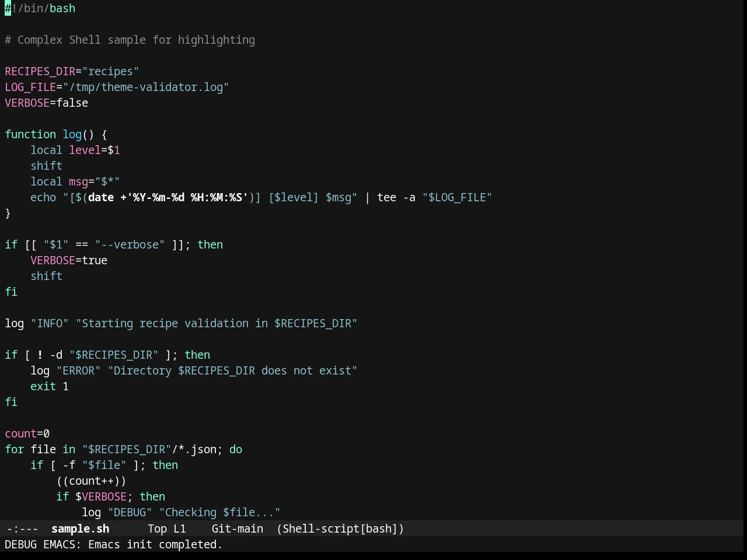747x560 pixels.
Task: Click the echo area message 'Emacs init completed'
Action: [155, 544]
